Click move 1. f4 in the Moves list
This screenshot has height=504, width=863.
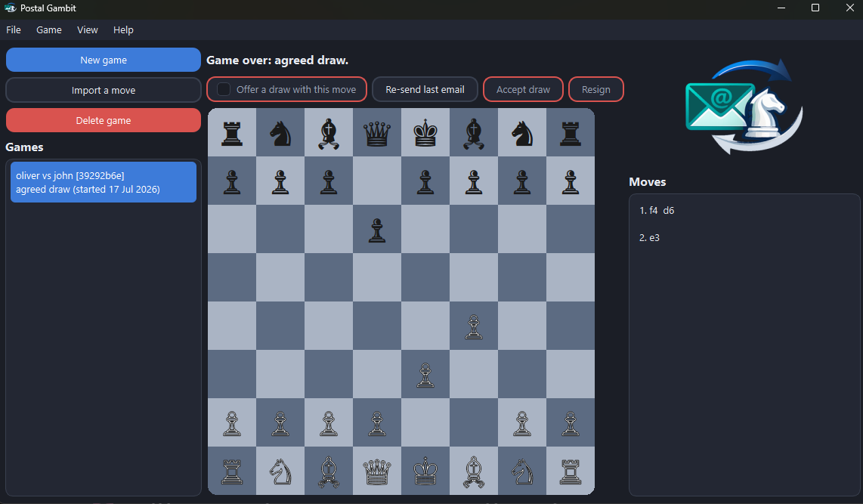(649, 210)
